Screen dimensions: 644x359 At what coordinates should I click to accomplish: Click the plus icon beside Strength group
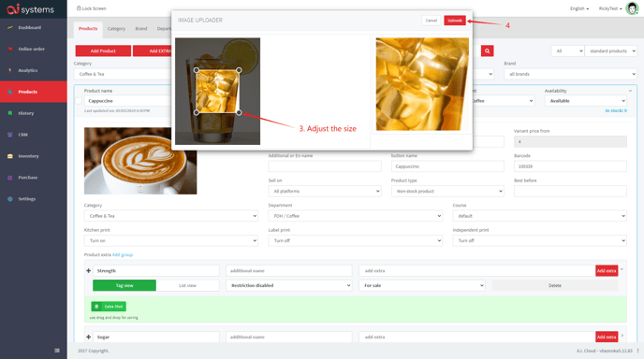coord(88,271)
